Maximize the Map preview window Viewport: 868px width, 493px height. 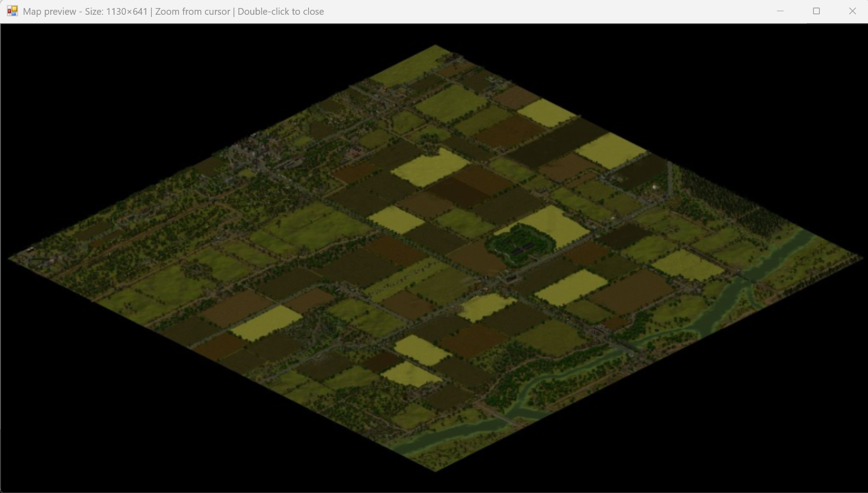[816, 11]
